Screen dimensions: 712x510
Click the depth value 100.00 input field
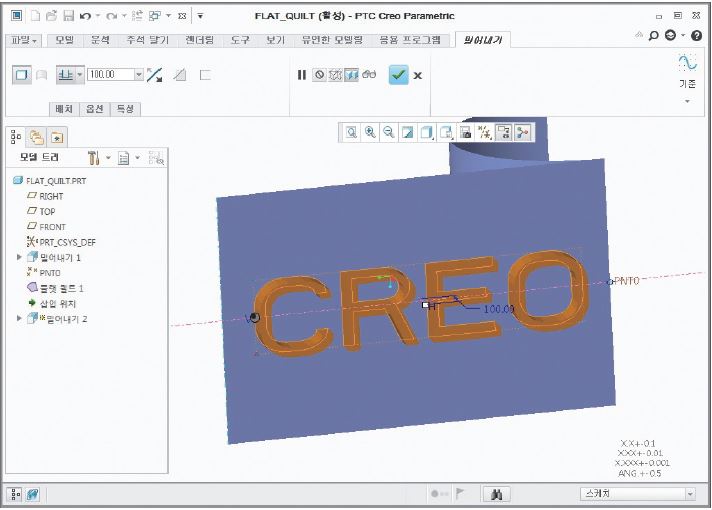(x=111, y=74)
